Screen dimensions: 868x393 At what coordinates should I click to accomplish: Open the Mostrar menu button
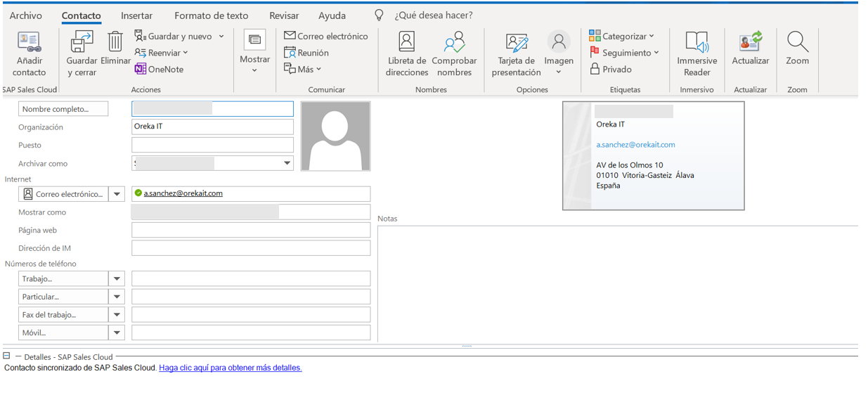click(x=254, y=51)
